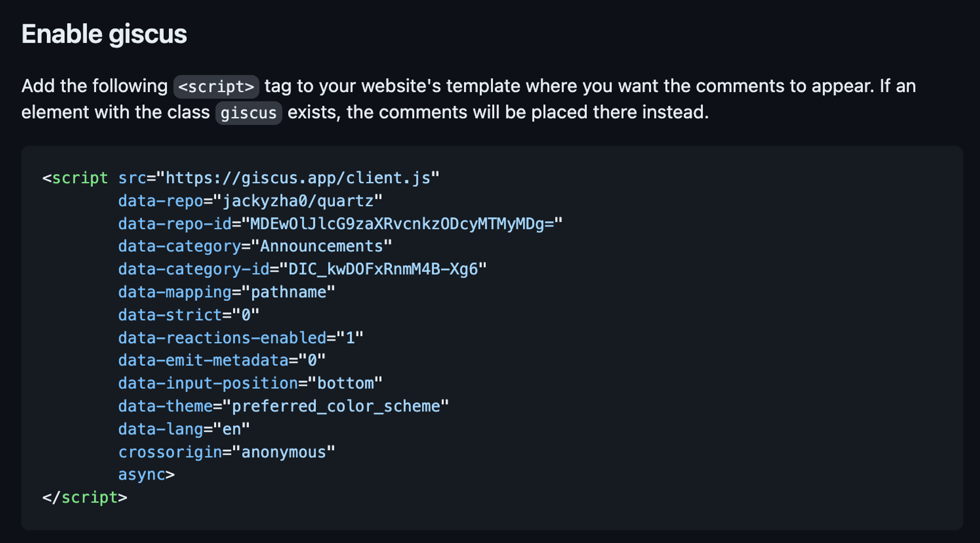Click the crossorigin "anonymous" value
The height and width of the screenshot is (543, 980).
pos(283,452)
